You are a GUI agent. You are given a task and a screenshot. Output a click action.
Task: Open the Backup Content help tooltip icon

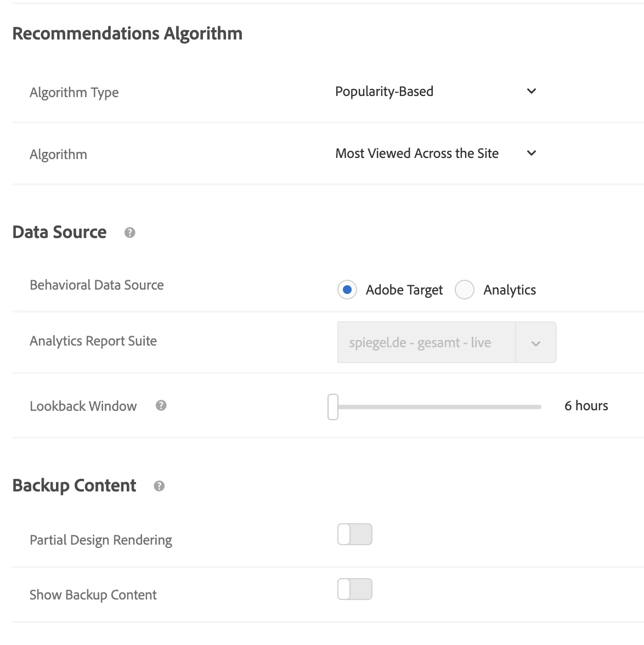pos(159,486)
